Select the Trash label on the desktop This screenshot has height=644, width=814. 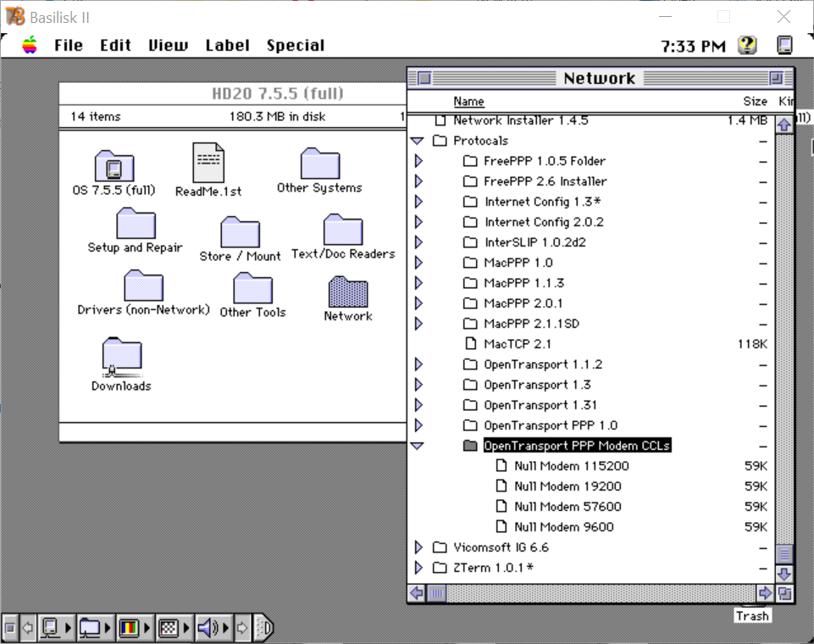click(752, 616)
